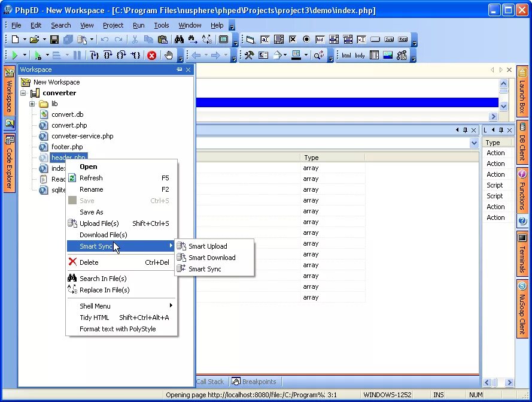The image size is (532, 402).
Task: Open the File menu
Action: [x=16, y=25]
